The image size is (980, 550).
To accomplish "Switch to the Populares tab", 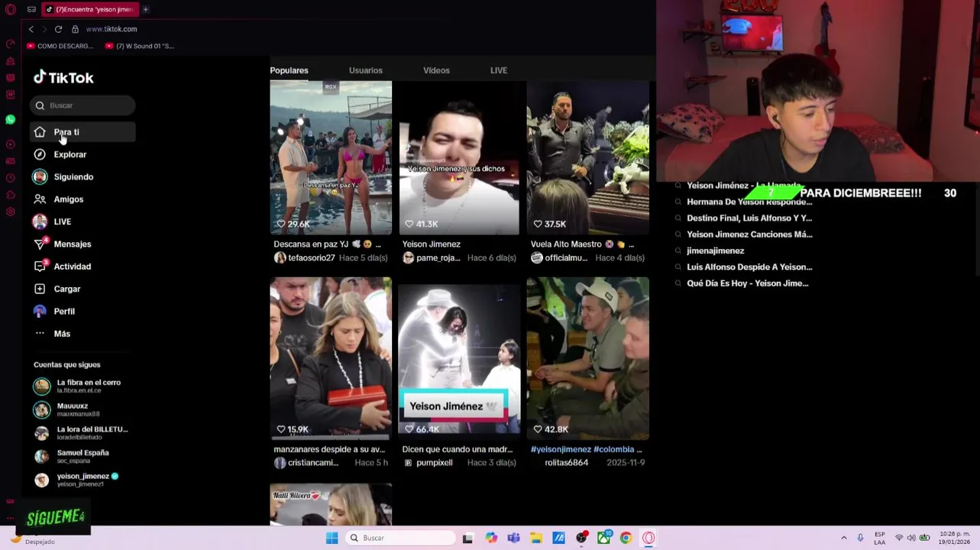I will click(289, 70).
